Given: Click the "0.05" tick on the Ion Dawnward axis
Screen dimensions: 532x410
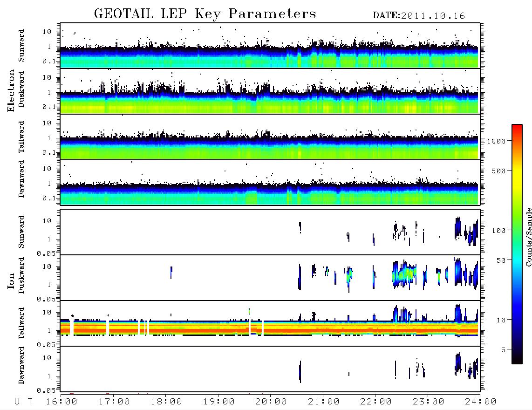Looking at the screenshot, I should coord(46,390).
